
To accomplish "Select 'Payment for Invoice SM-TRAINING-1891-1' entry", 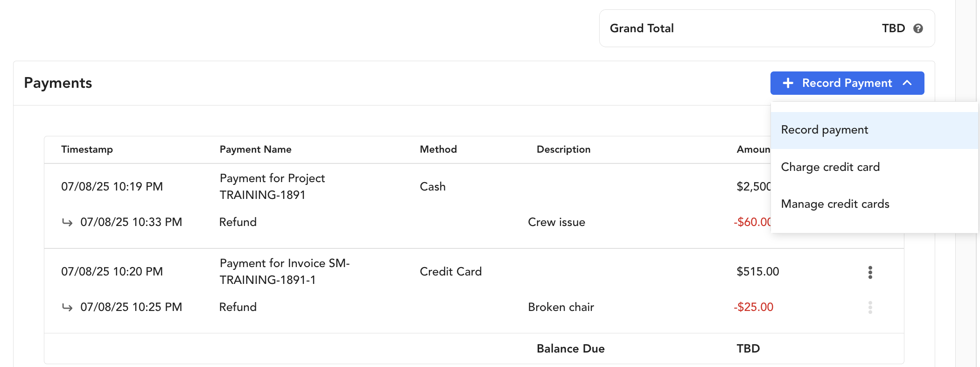I will coord(284,271).
